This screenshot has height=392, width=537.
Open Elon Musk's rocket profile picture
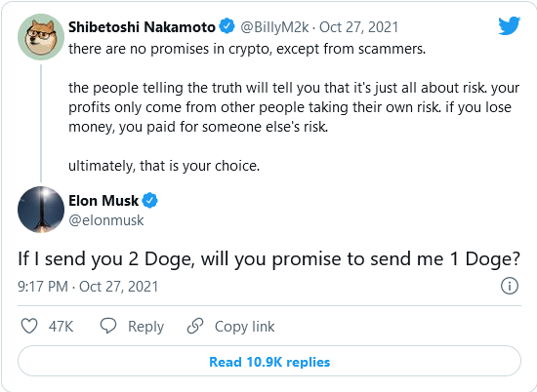point(41,210)
